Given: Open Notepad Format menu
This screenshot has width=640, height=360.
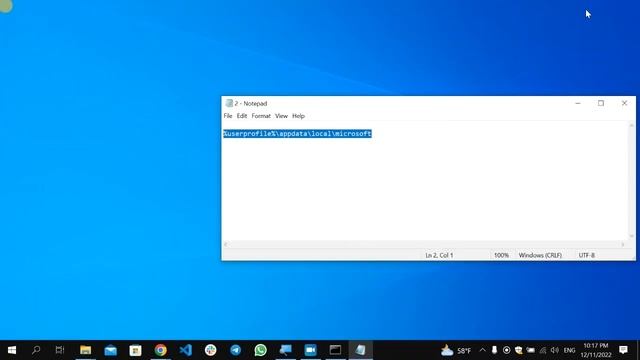Looking at the screenshot, I should pyautogui.click(x=261, y=116).
